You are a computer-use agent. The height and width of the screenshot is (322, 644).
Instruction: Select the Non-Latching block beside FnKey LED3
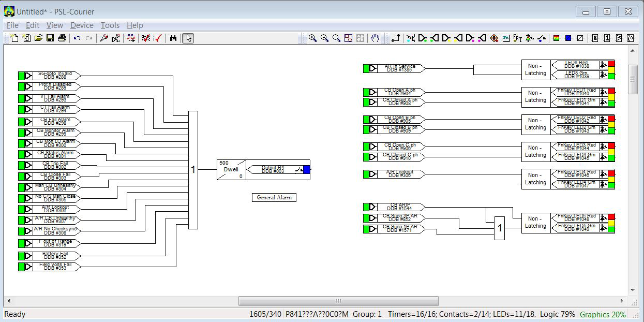click(536, 151)
